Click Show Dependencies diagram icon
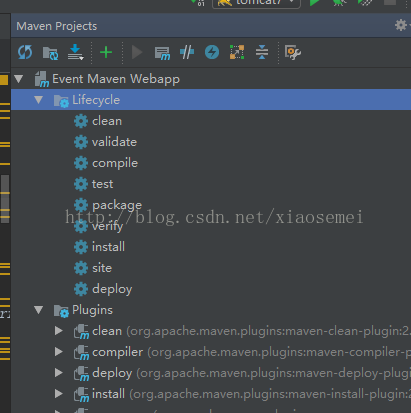Image resolution: width=411 pixels, height=413 pixels. click(237, 52)
